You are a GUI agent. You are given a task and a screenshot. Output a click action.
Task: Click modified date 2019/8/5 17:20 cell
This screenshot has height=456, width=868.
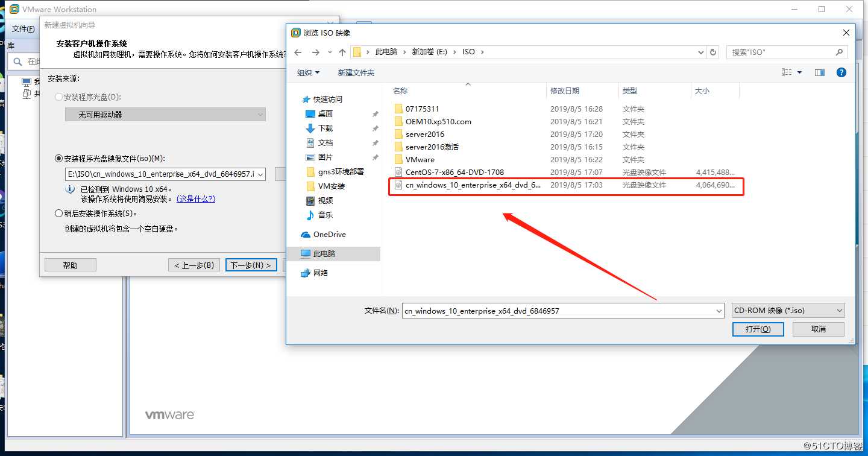[x=576, y=135]
